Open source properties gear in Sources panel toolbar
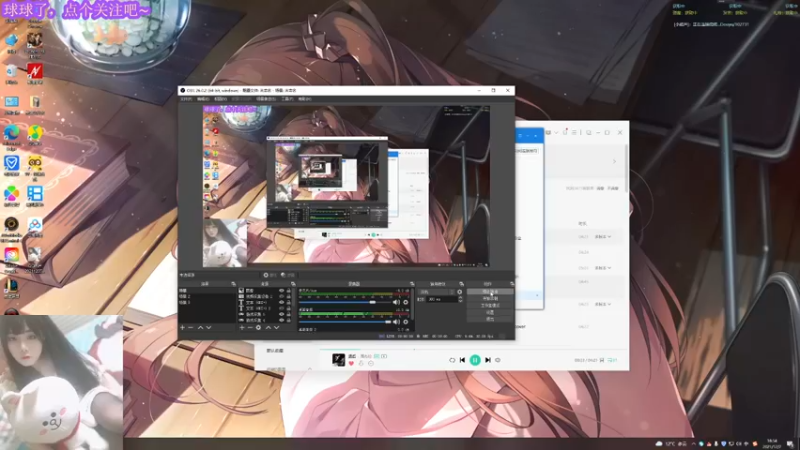The width and height of the screenshot is (800, 450). pos(258,328)
